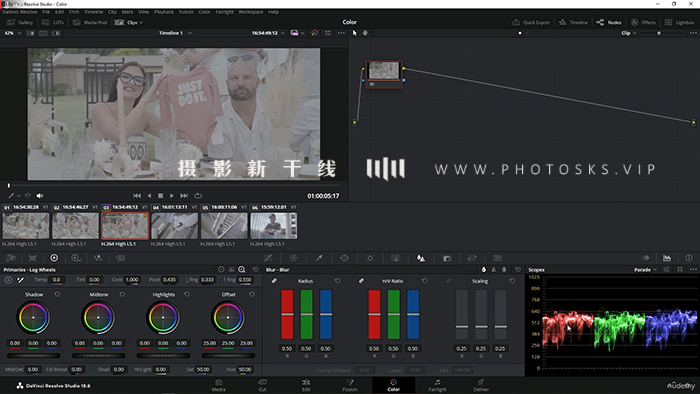700x394 pixels.
Task: Open the Workspace menu
Action: [250, 12]
